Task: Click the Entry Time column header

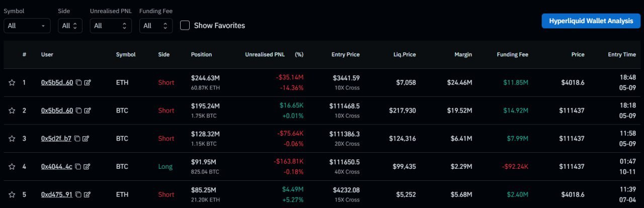Action: [621, 54]
